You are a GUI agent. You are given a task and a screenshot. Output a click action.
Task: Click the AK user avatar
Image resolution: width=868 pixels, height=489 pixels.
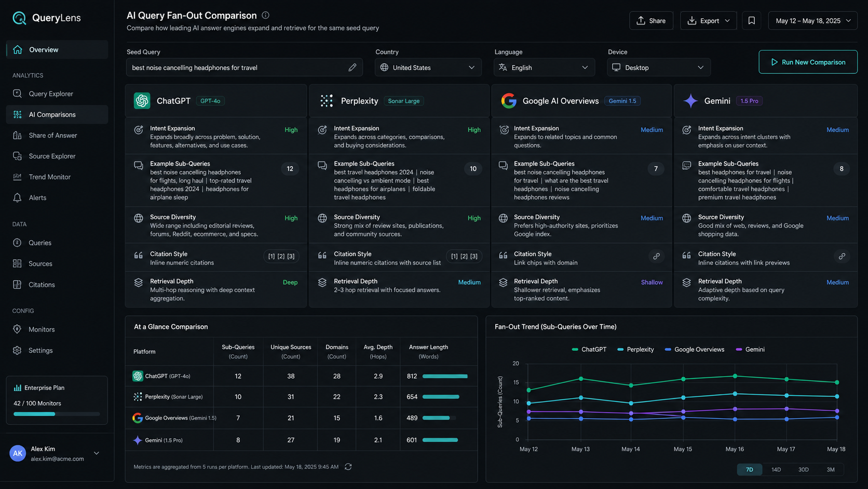click(18, 453)
